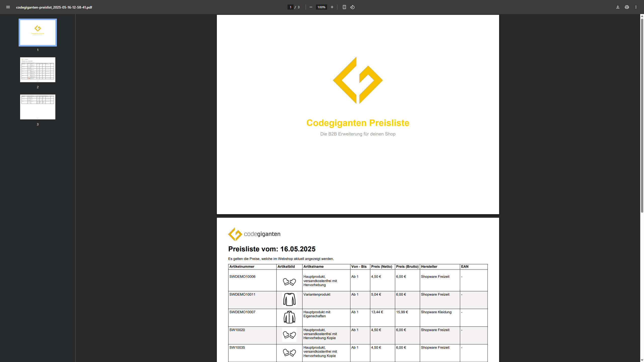Image resolution: width=644 pixels, height=362 pixels.
Task: Click the codegiganten logo on page two
Action: point(254,234)
